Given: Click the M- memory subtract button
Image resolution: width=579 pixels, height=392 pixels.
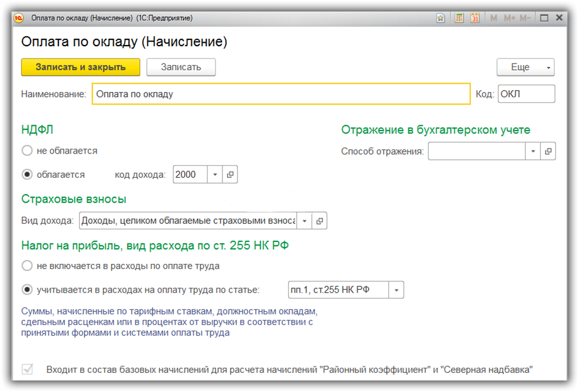Looking at the screenshot, I should point(525,18).
